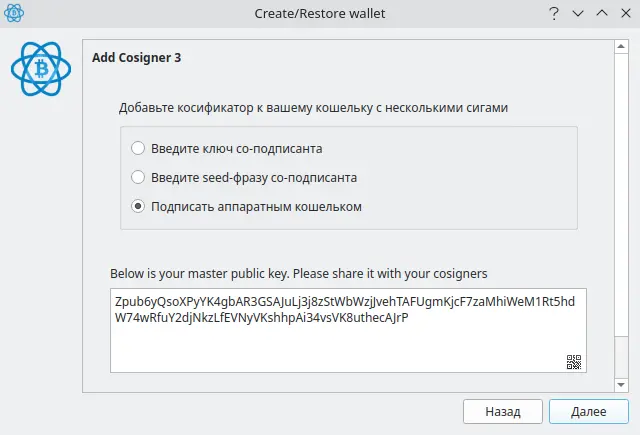Image resolution: width=640 pixels, height=435 pixels.
Task: Click the 'Below is your master public key' label
Action: (298, 273)
